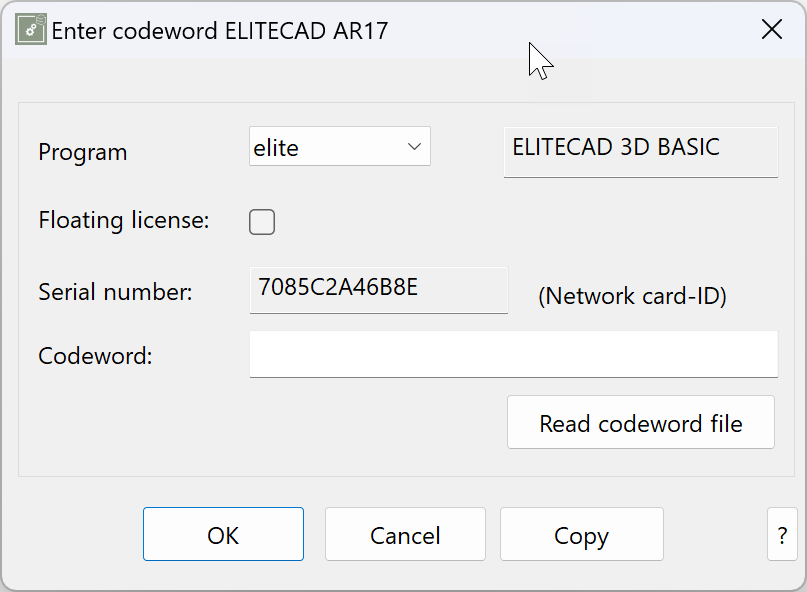Image resolution: width=807 pixels, height=592 pixels.
Task: Click the ELITECAD key icon in the title bar
Action: click(30, 29)
